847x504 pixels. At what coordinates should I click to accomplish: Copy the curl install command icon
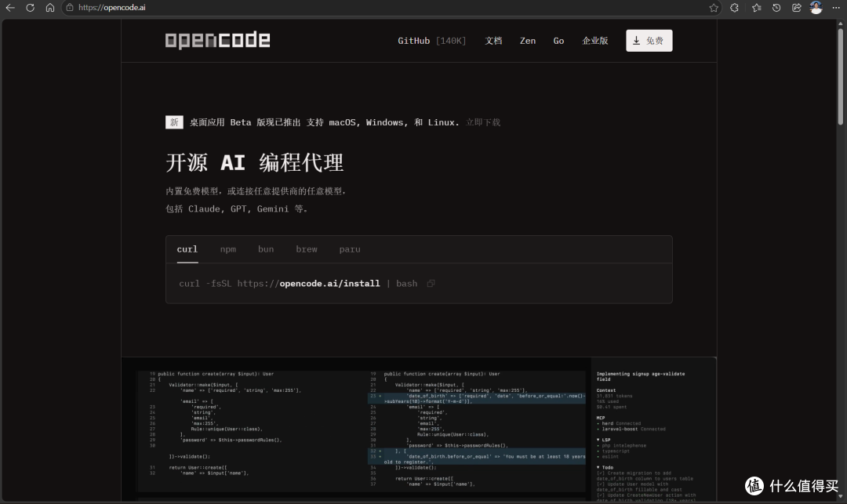[x=431, y=283]
